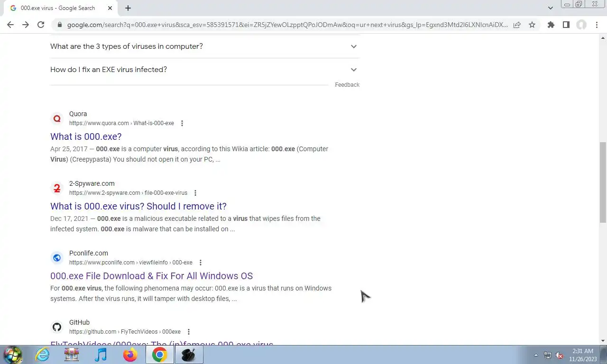Click the 'GitHub' site name text

(79, 322)
